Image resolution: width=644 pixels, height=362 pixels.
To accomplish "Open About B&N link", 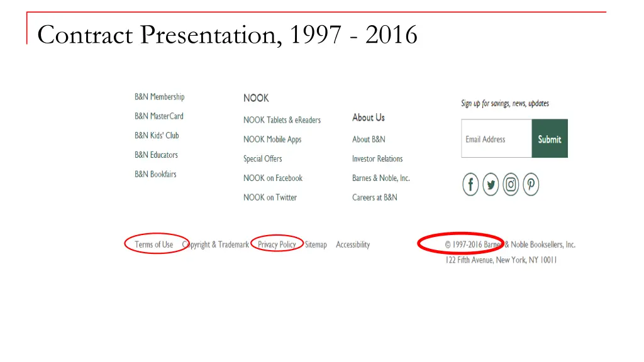I will pos(369,140).
